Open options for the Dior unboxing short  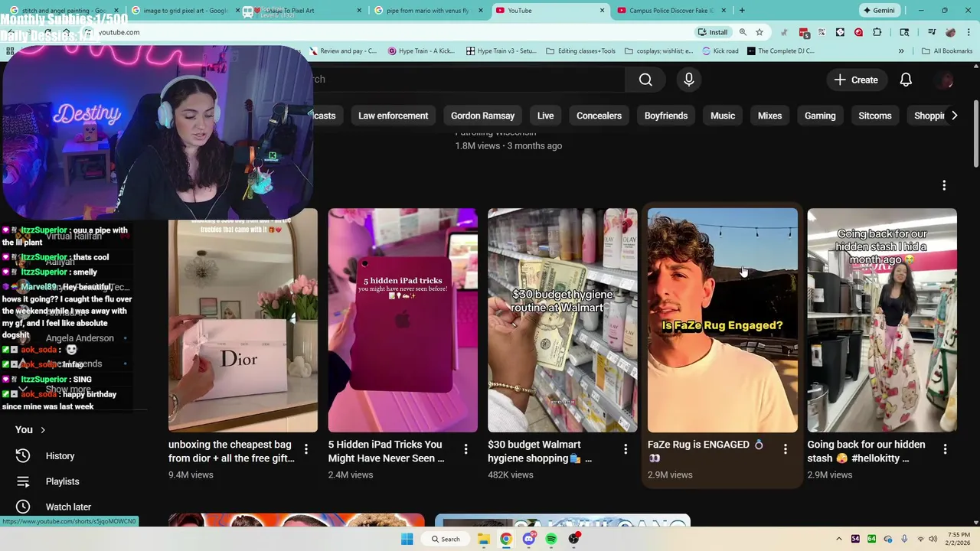pos(305,448)
